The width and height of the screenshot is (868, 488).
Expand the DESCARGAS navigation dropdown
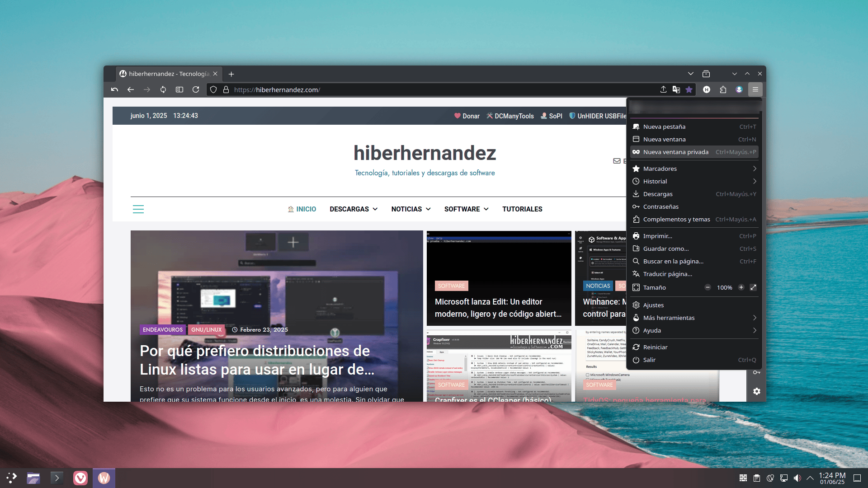click(353, 209)
